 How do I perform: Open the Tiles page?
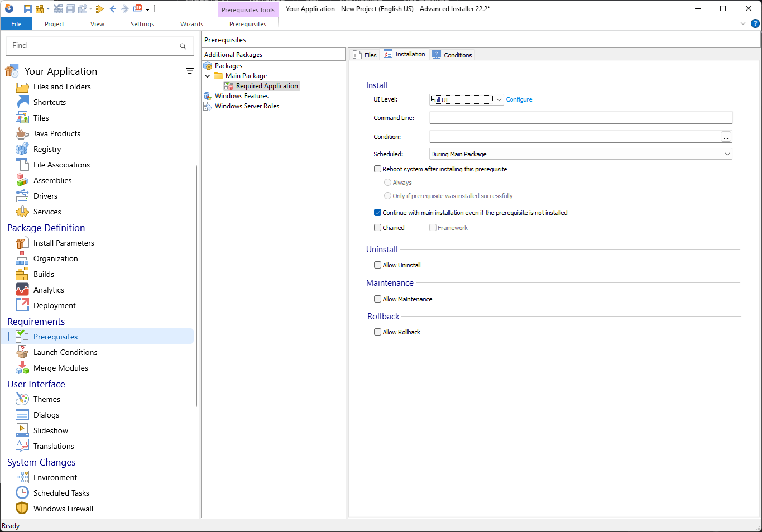41,118
